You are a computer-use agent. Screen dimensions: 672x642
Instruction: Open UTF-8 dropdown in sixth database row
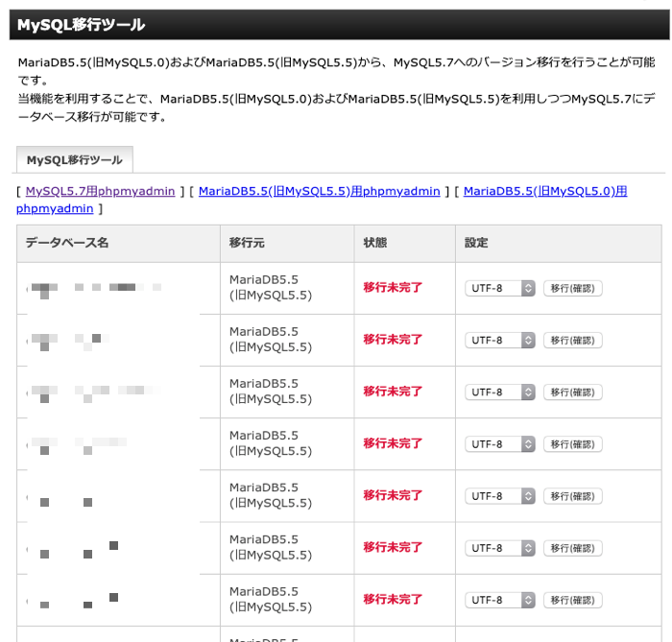pyautogui.click(x=500, y=548)
